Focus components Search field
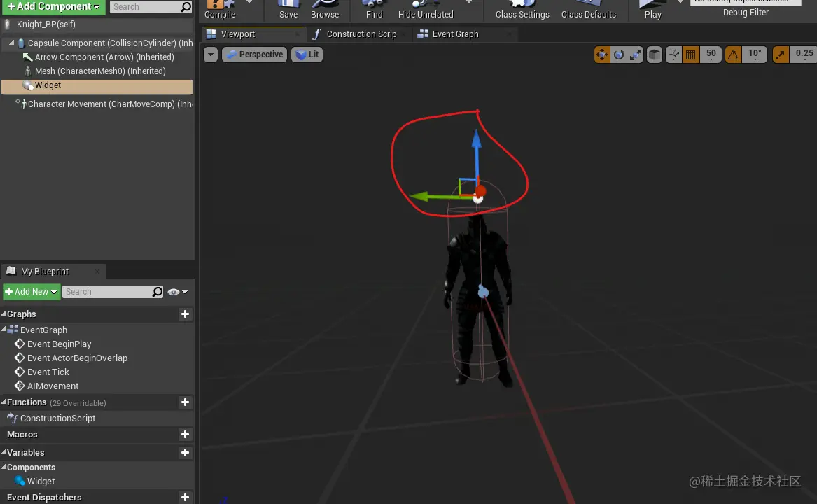The height and width of the screenshot is (504, 817). click(x=145, y=7)
